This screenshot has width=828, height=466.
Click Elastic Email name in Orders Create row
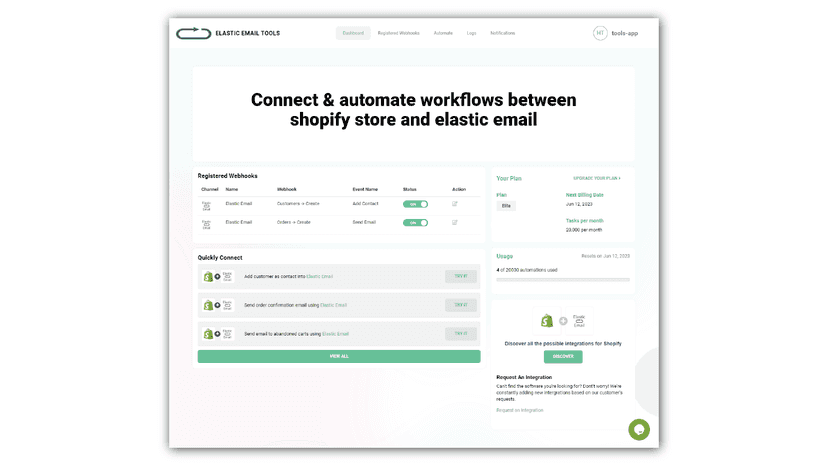[239, 222]
